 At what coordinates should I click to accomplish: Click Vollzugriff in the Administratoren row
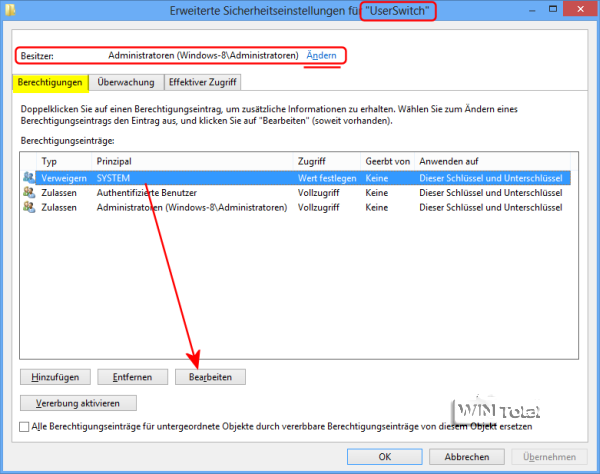tap(318, 207)
